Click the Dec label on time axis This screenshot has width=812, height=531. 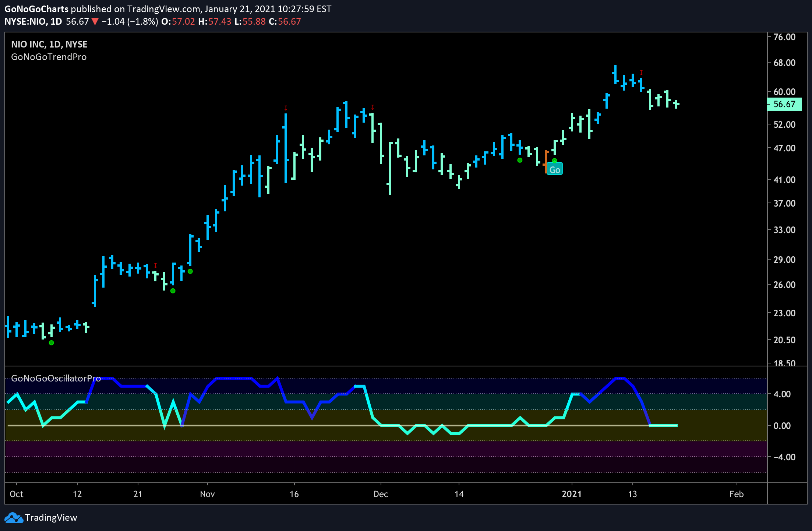[381, 494]
